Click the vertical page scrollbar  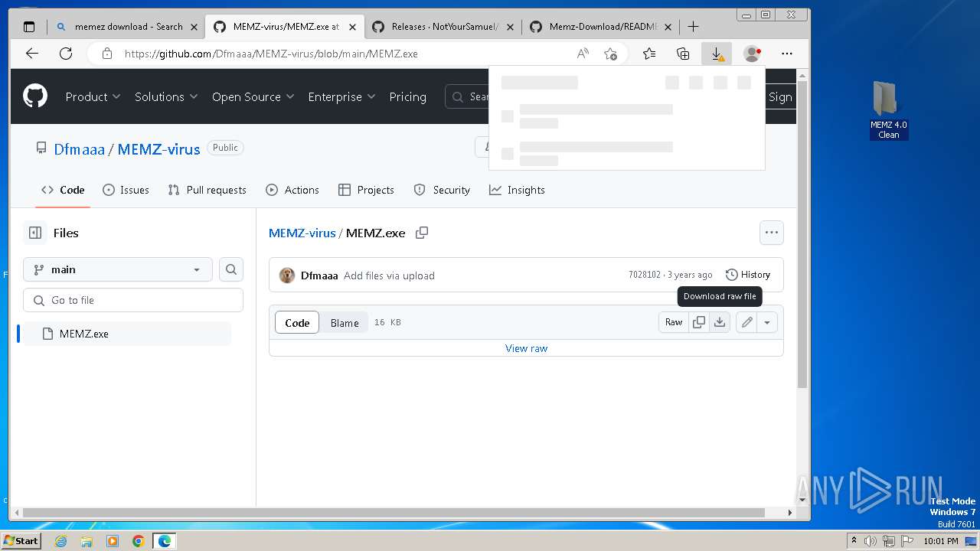click(x=802, y=233)
